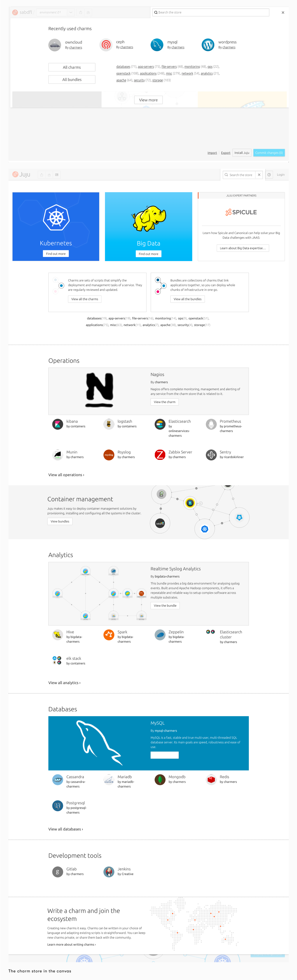
Task: Select the Mongodb charm icon
Action: click(x=160, y=779)
